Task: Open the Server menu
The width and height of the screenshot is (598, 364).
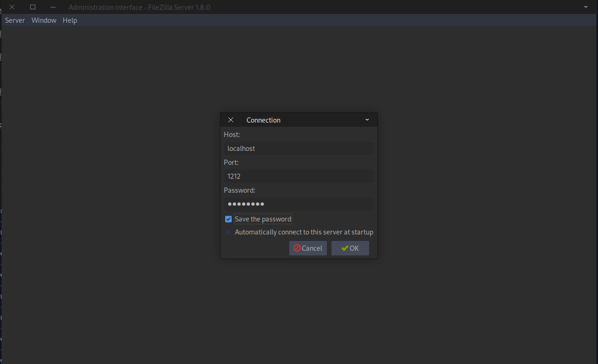Action: [14, 20]
